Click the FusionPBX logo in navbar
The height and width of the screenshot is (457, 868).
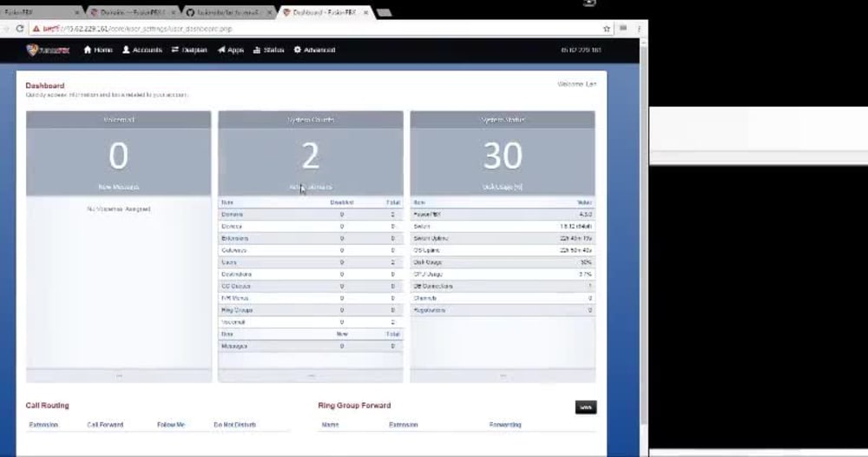[48, 50]
